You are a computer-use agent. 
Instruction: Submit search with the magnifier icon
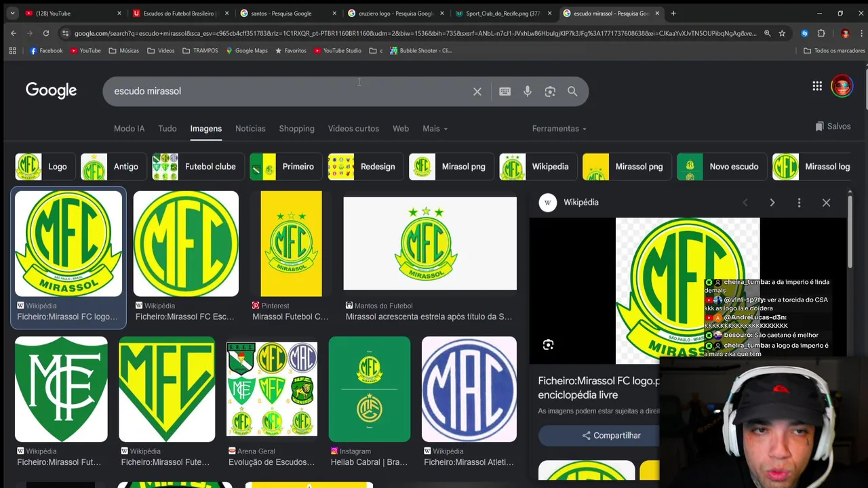point(572,91)
